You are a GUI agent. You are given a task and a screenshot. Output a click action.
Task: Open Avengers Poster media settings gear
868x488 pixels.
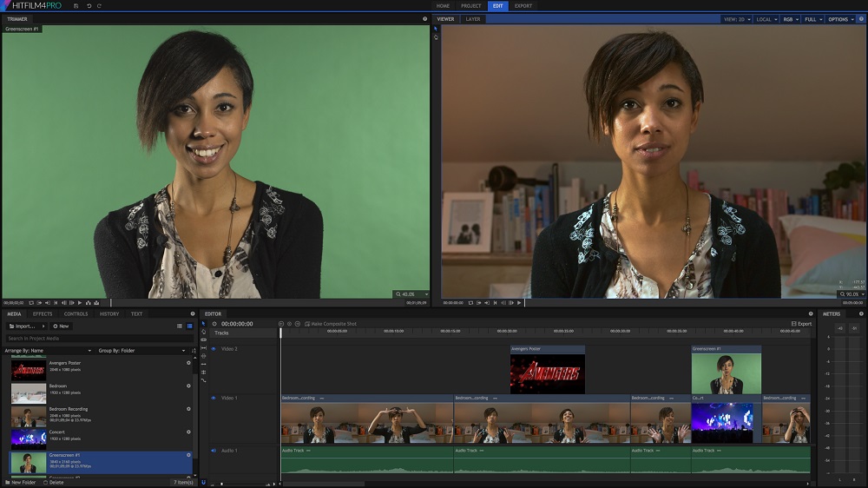(x=188, y=363)
